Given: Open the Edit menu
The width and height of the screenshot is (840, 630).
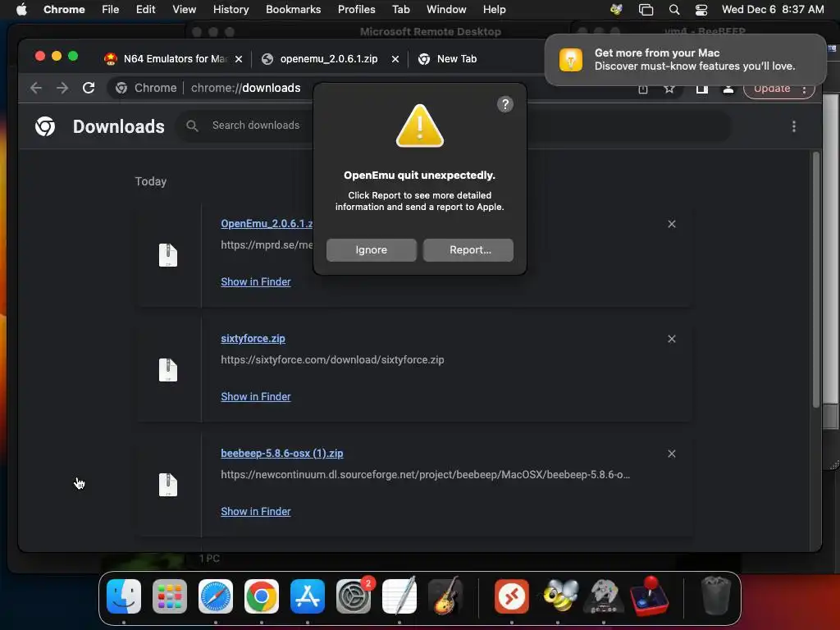Looking at the screenshot, I should pyautogui.click(x=145, y=9).
